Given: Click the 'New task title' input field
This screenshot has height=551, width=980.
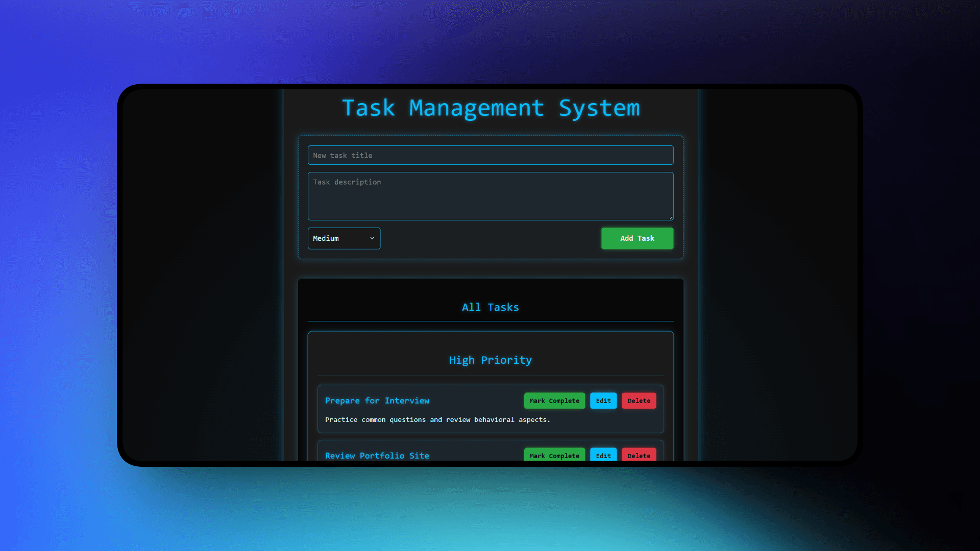Looking at the screenshot, I should point(490,155).
